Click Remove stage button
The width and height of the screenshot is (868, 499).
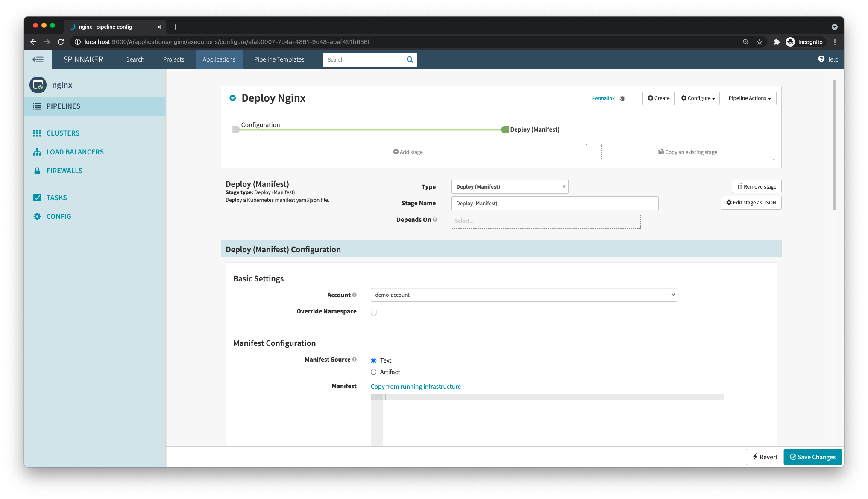(757, 186)
